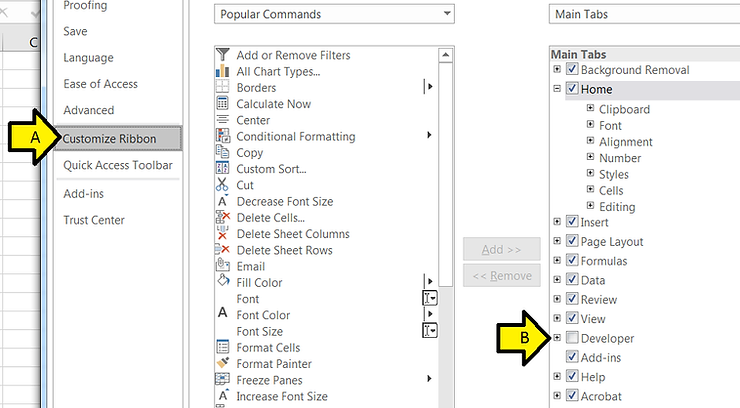Toggle the Insert tab checkbox
This screenshot has height=408, width=740.
click(572, 221)
